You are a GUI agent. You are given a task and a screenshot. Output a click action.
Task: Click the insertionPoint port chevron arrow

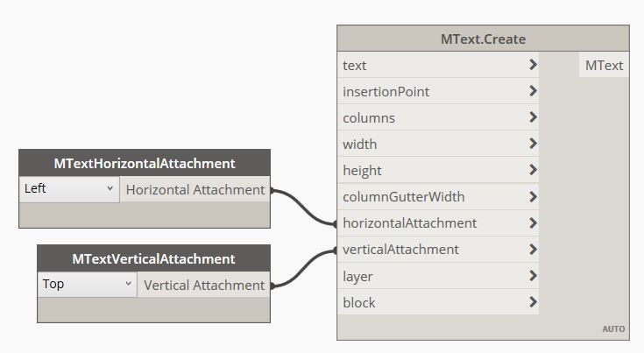tap(533, 91)
